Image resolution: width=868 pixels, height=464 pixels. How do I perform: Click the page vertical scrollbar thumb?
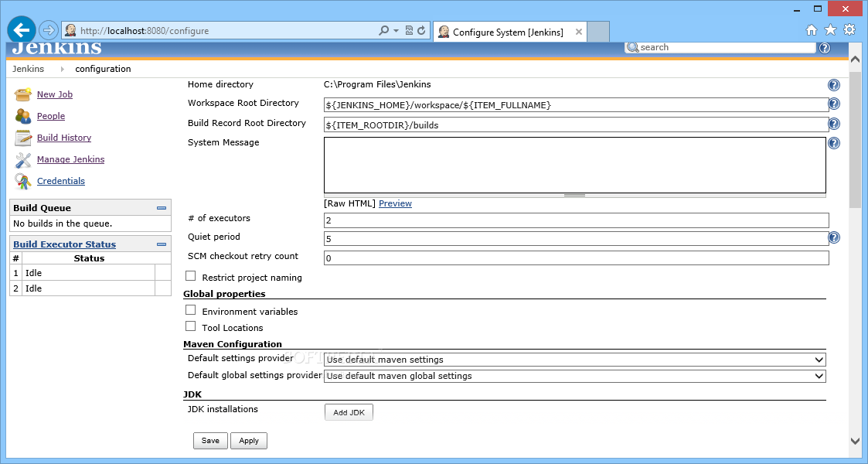856,138
